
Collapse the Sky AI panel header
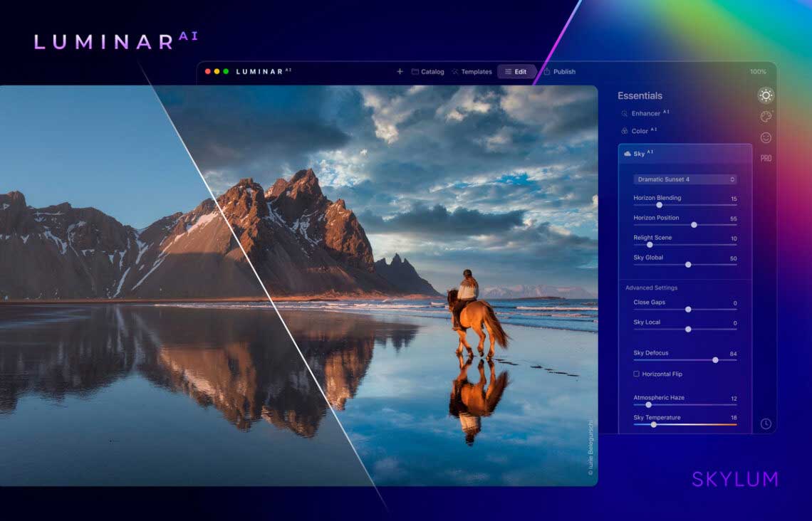(x=685, y=154)
